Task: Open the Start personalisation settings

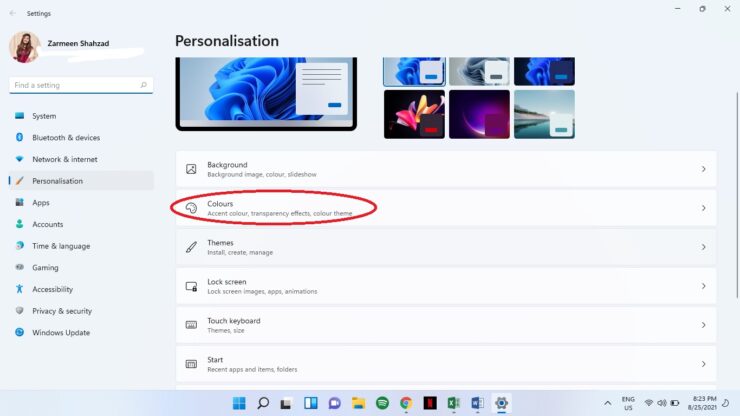Action: (x=445, y=364)
